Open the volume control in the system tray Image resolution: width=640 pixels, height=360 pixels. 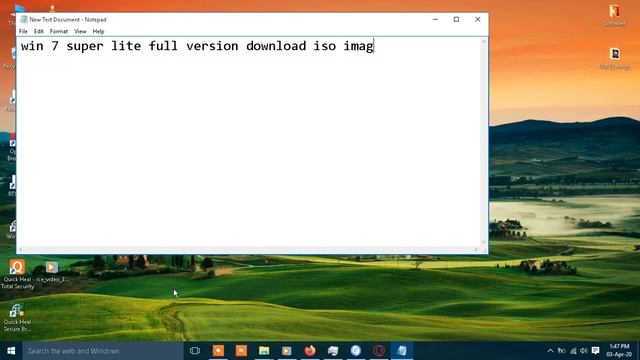[x=584, y=351]
